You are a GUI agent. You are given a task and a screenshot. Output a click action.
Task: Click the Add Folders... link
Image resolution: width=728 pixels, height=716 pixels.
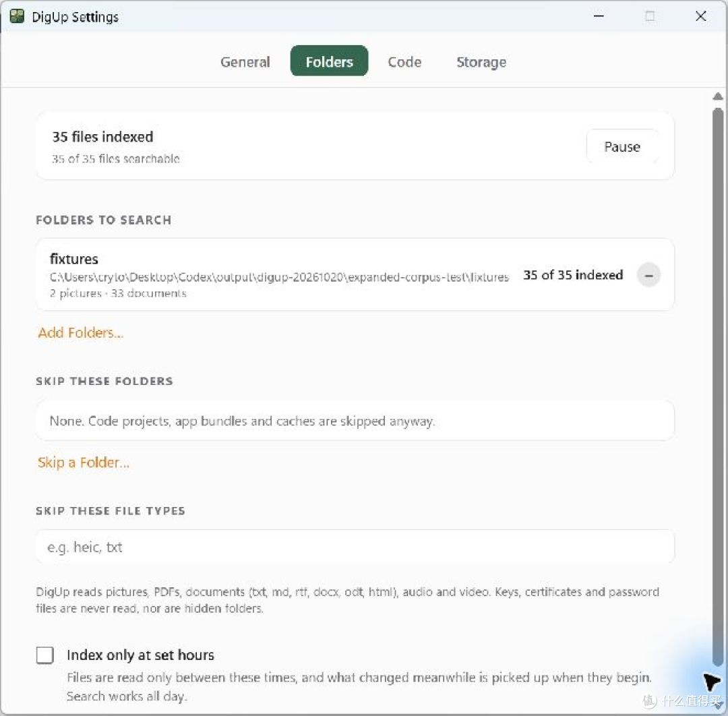[x=81, y=332]
